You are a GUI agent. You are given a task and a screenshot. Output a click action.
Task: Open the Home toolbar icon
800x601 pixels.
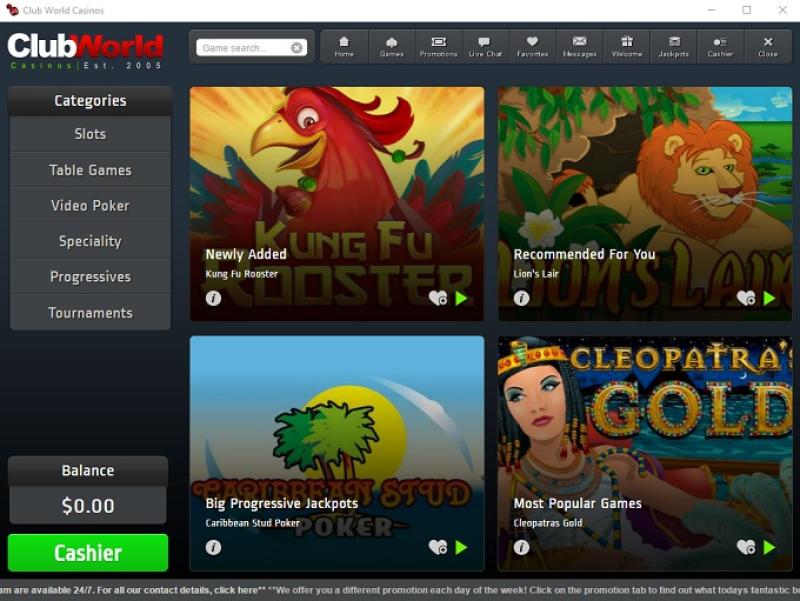pyautogui.click(x=344, y=46)
